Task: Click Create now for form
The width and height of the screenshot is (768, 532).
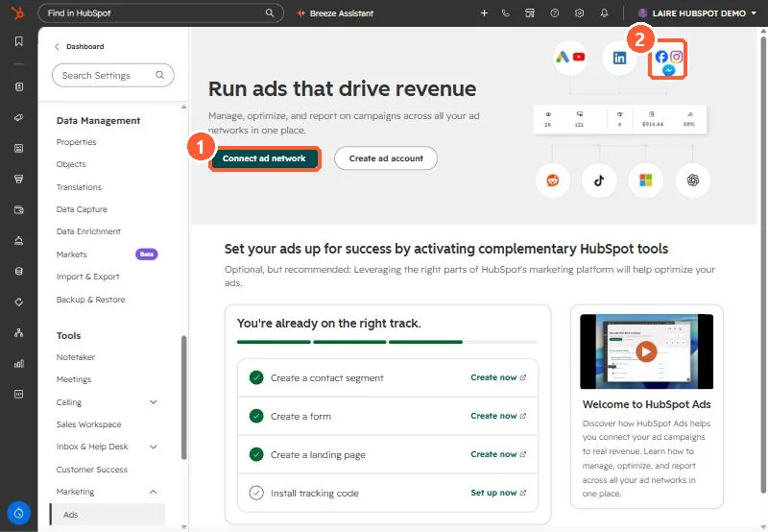Action: 498,416
